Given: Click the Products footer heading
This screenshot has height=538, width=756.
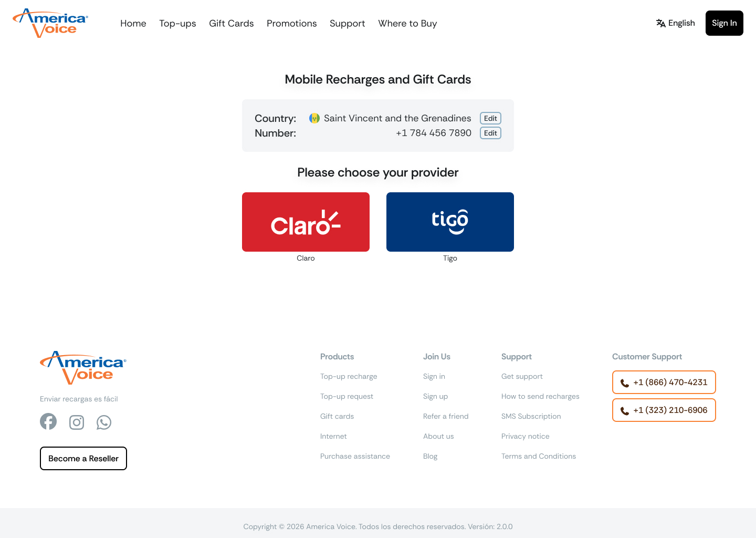Looking at the screenshot, I should [x=337, y=356].
